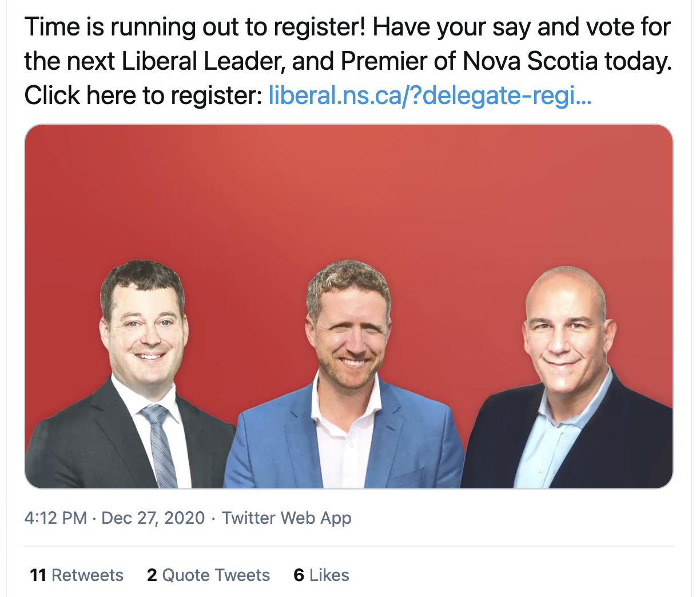This screenshot has height=597, width=700.
Task: Select the Dec 27, 2020 date
Action: coord(153,518)
